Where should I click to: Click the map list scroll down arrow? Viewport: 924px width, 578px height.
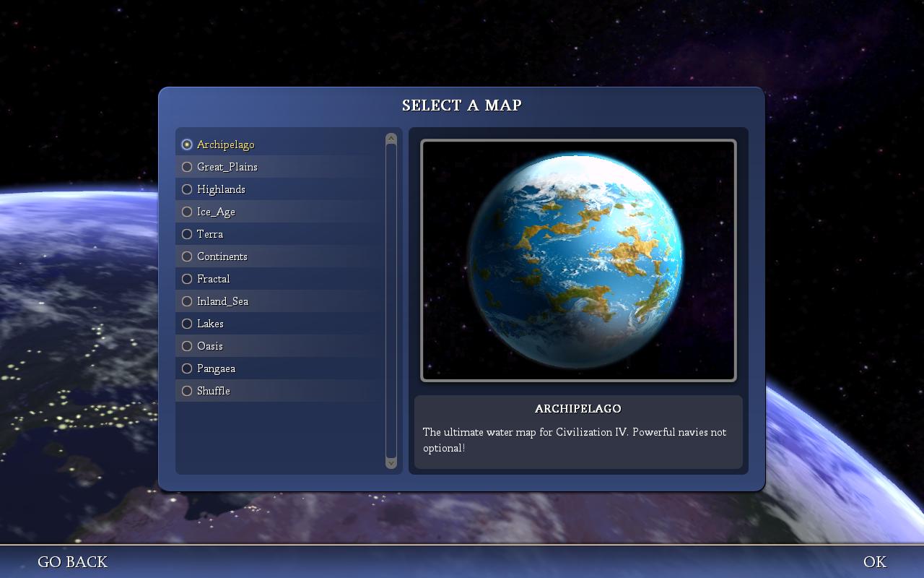click(x=391, y=463)
